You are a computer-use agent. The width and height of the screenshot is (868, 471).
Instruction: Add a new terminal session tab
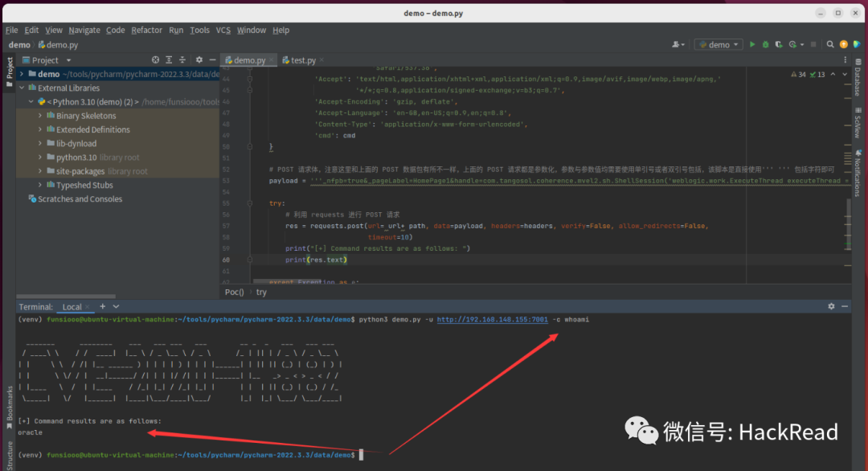click(102, 306)
